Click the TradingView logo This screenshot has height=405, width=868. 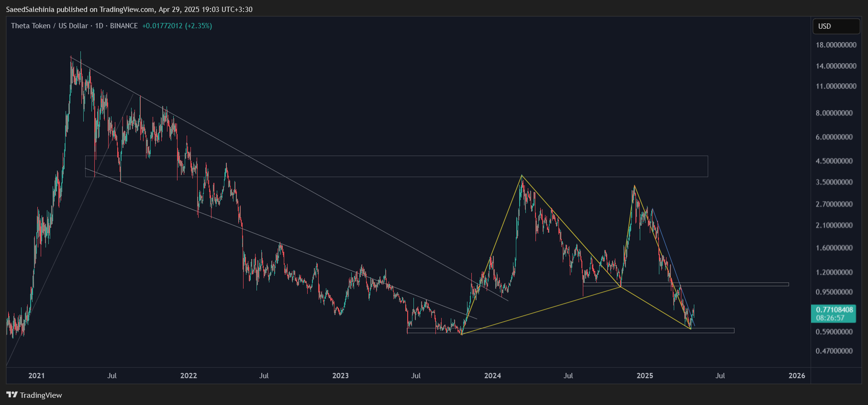[x=34, y=395]
